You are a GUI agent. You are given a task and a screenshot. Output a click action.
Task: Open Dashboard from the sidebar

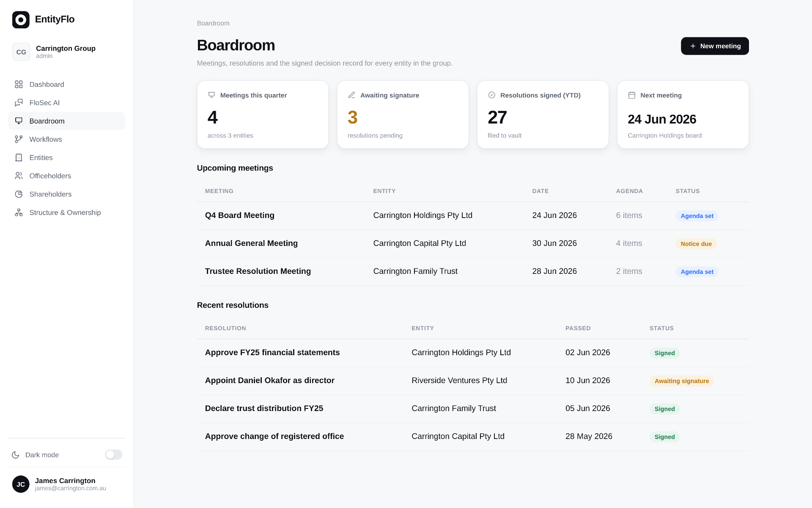[x=66, y=84]
